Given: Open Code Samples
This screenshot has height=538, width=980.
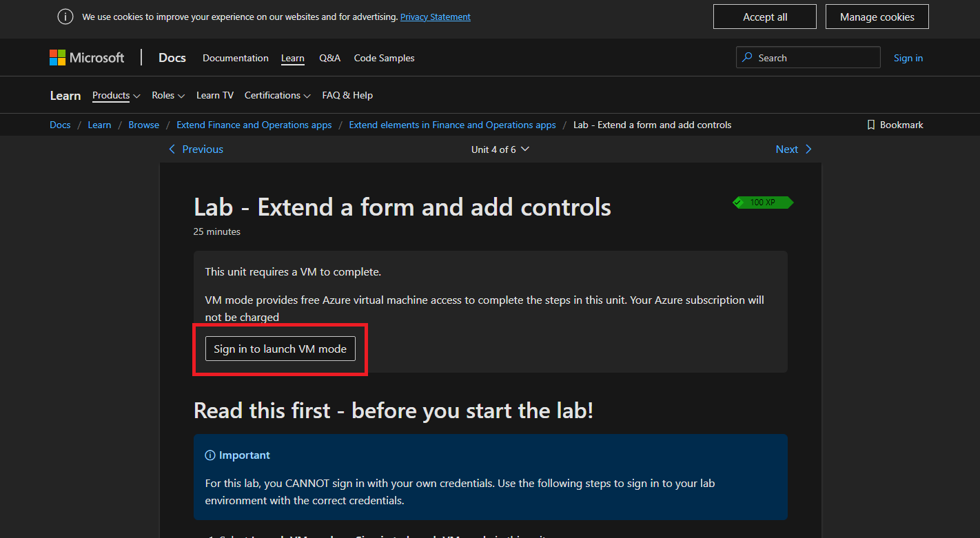Looking at the screenshot, I should 385,58.
